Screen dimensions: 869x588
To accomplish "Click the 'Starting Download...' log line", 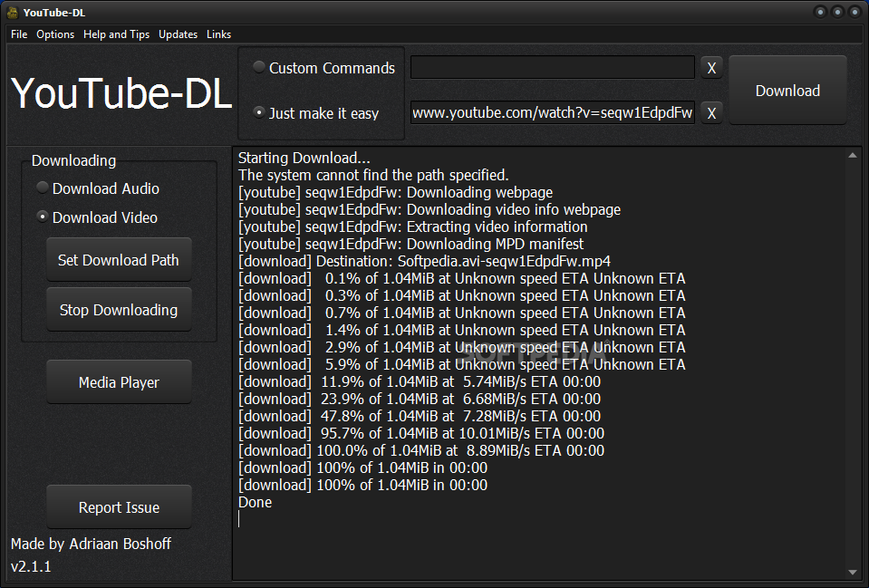I will 304,158.
